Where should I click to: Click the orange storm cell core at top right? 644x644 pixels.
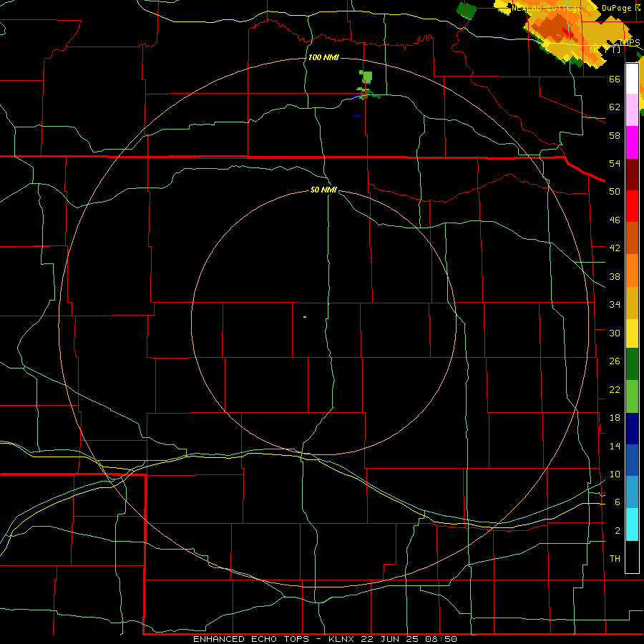pyautogui.click(x=552, y=28)
